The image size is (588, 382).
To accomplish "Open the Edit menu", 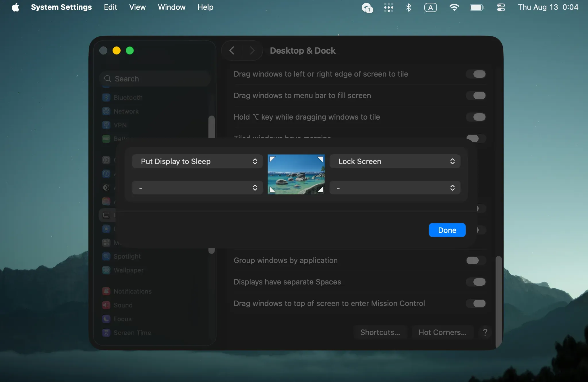I will click(111, 7).
